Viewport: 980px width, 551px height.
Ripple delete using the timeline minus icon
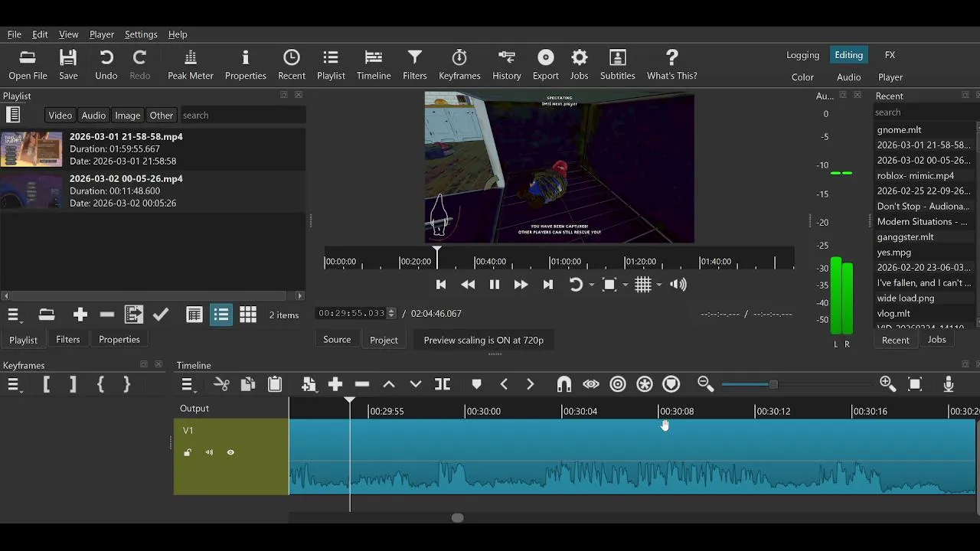click(x=362, y=384)
